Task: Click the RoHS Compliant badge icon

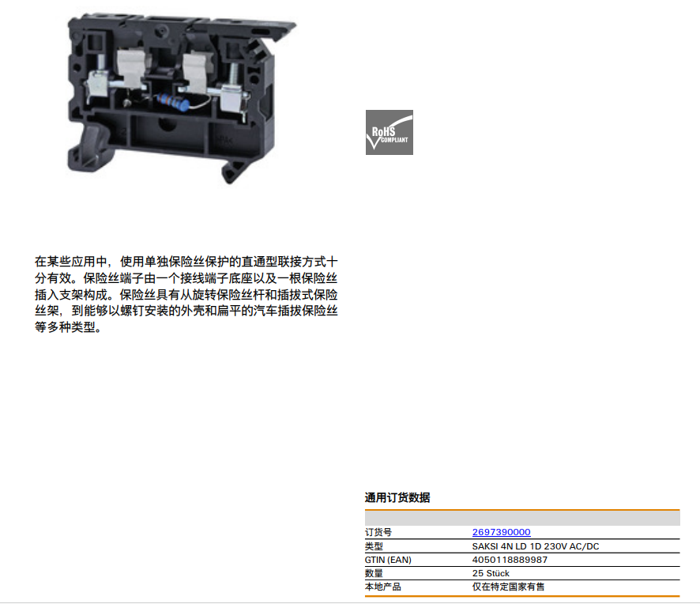Action: pos(389,133)
